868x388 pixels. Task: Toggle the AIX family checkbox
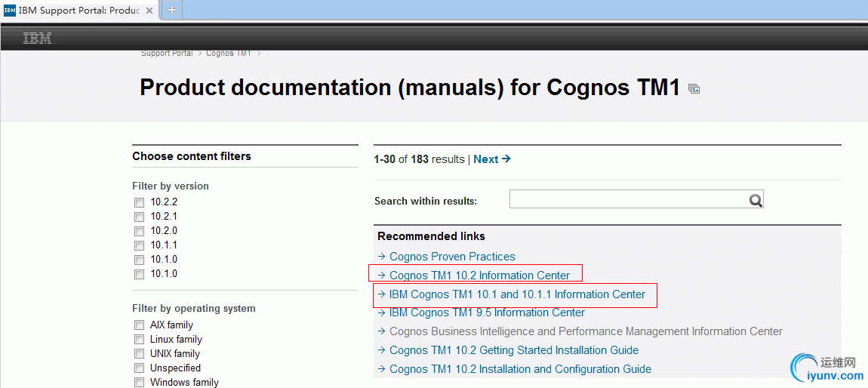click(x=139, y=325)
